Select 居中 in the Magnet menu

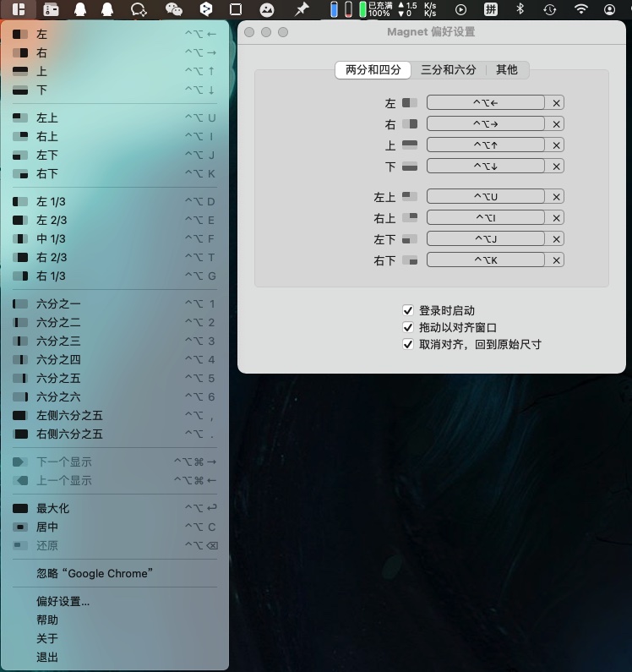[114, 527]
